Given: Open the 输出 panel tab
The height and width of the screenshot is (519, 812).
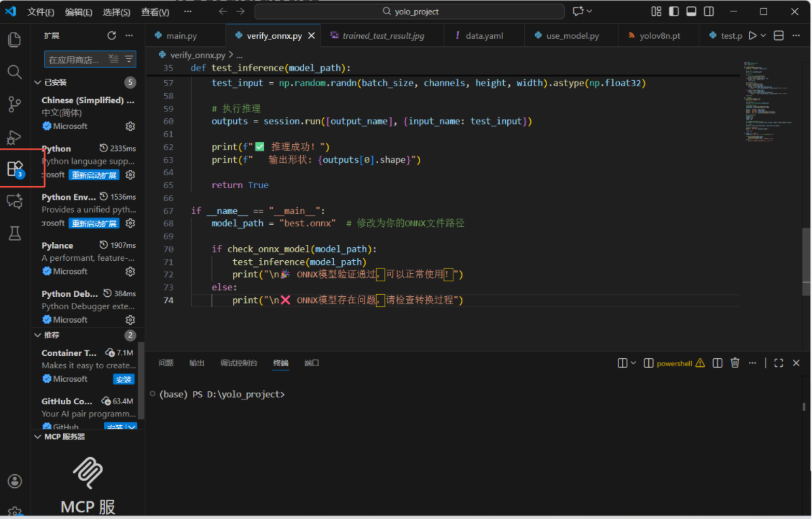Looking at the screenshot, I should (197, 363).
